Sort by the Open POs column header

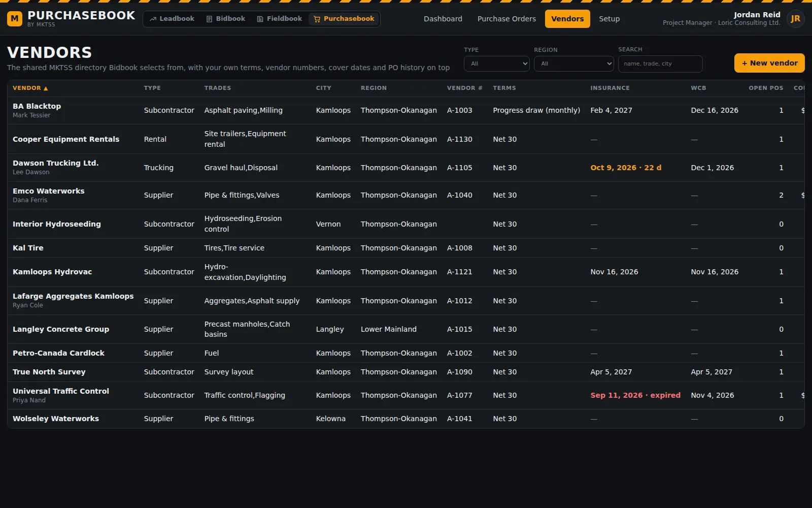(x=766, y=88)
